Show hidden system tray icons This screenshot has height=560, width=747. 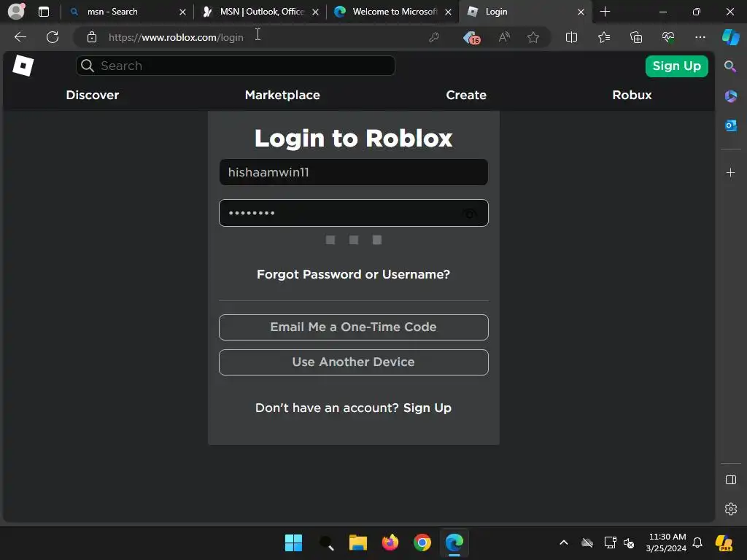(x=564, y=542)
